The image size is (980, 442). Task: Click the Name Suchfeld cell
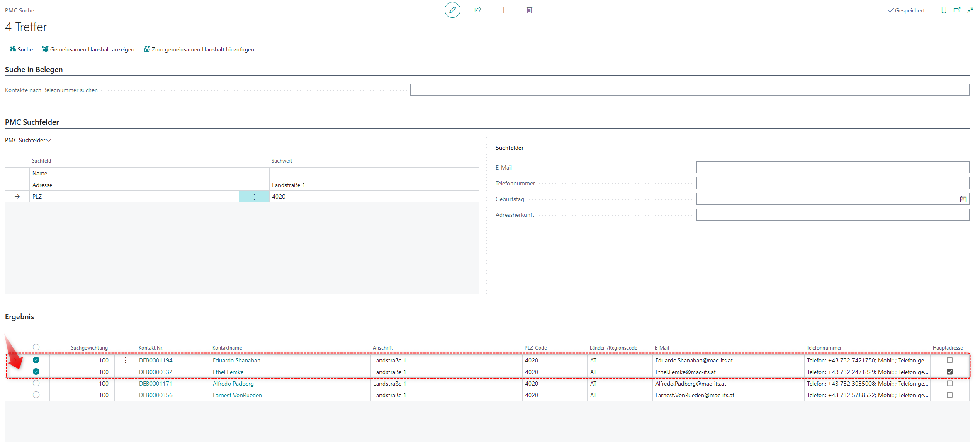134,173
